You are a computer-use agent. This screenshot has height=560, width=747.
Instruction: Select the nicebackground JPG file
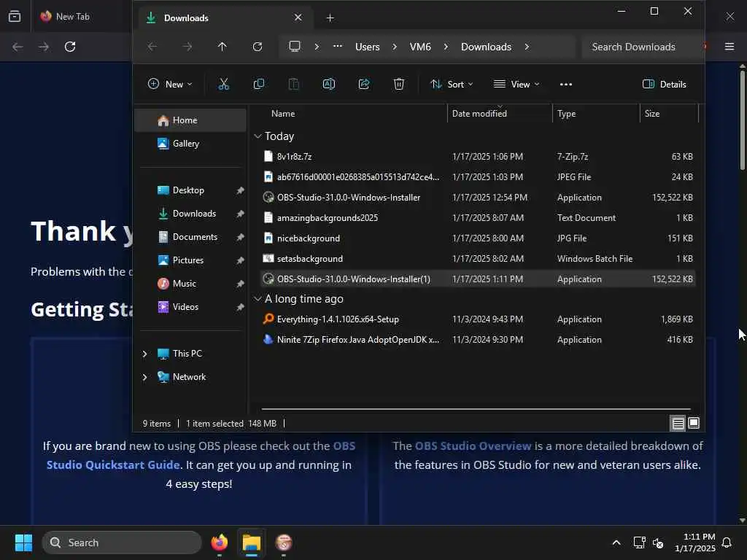477,238
